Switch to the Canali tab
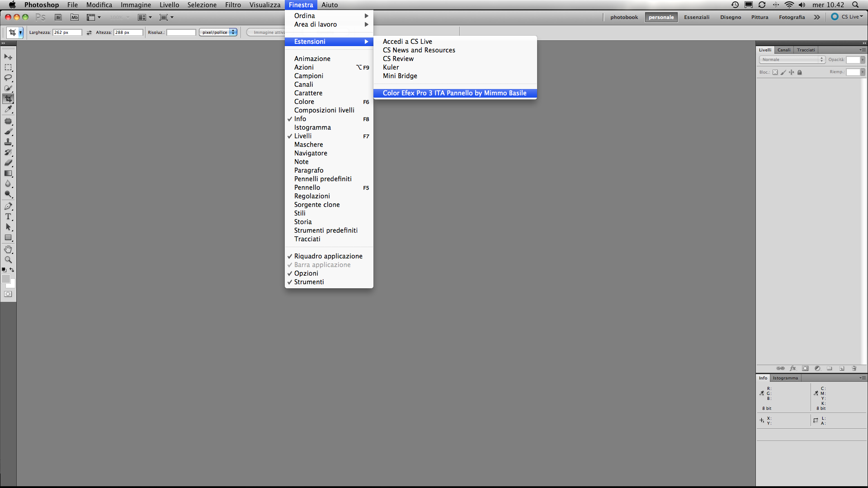Image resolution: width=868 pixels, height=488 pixels. (x=784, y=50)
